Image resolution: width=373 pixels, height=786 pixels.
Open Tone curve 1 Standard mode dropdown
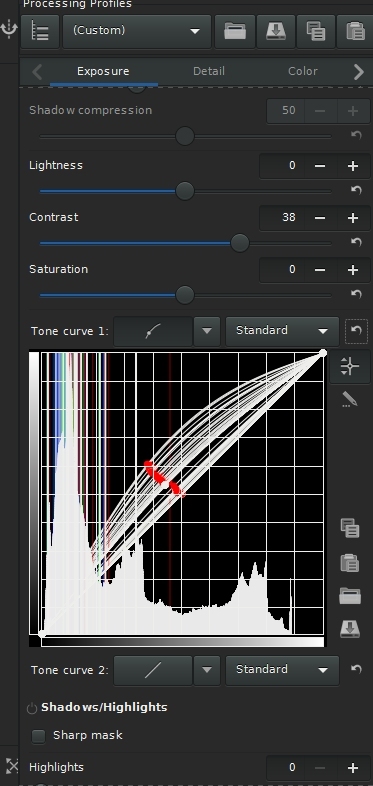click(x=282, y=331)
